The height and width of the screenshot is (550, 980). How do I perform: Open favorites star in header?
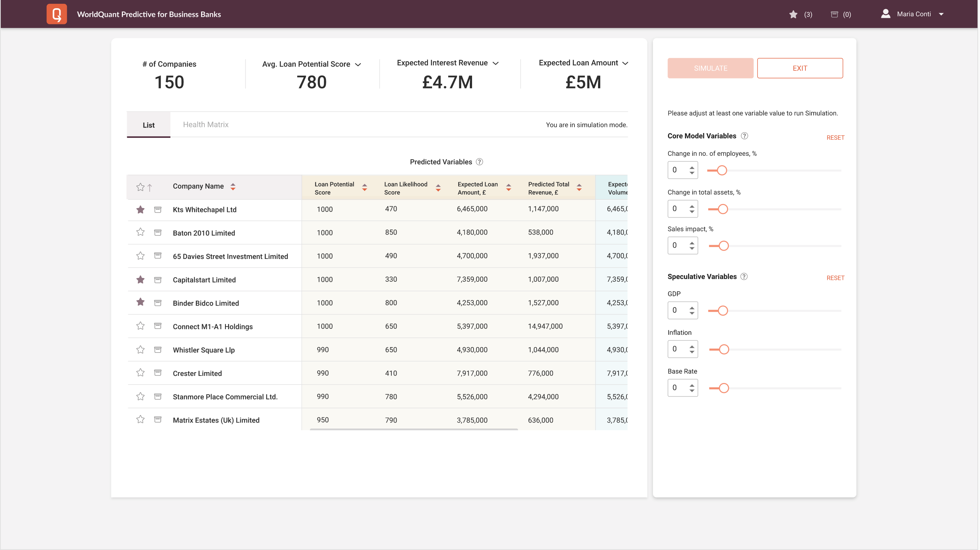click(793, 15)
